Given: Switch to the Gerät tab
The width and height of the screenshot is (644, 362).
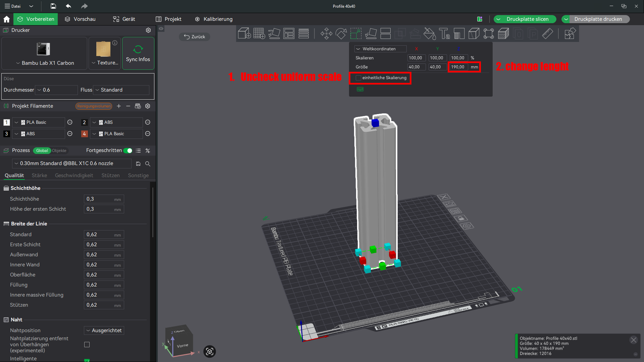Looking at the screenshot, I should [x=124, y=19].
